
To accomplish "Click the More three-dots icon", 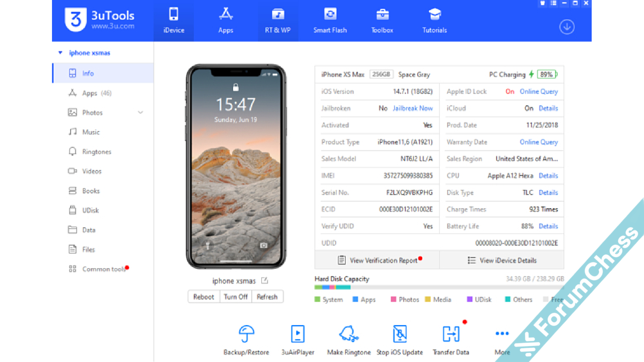I will [x=502, y=334].
